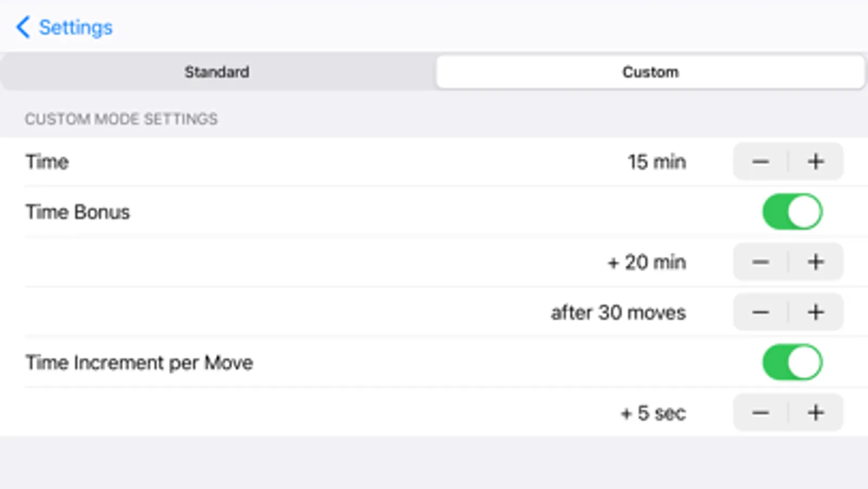
Task: Decrease Time with the minus button
Action: (x=761, y=161)
